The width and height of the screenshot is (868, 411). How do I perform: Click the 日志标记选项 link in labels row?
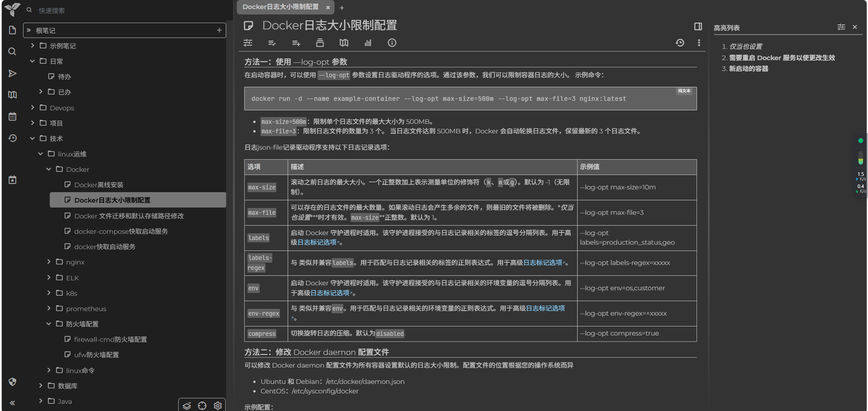coord(317,242)
